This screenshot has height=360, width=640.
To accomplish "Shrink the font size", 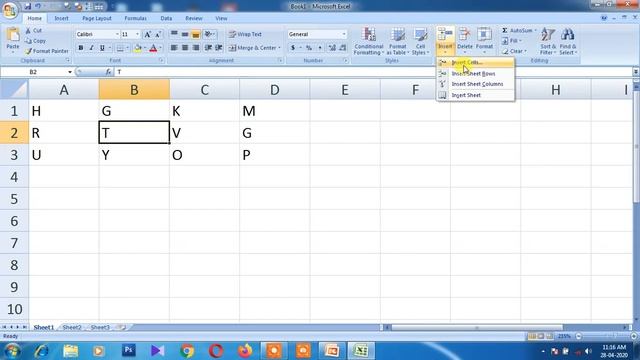I will (x=158, y=35).
